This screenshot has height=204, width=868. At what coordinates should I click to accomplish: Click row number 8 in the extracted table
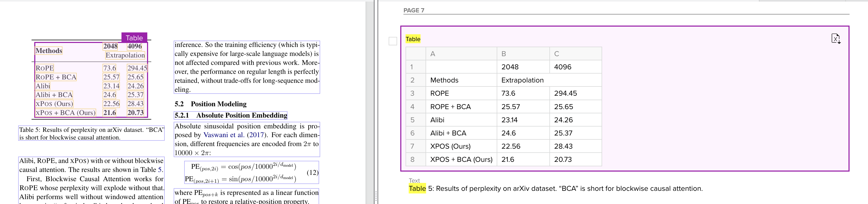(x=412, y=159)
